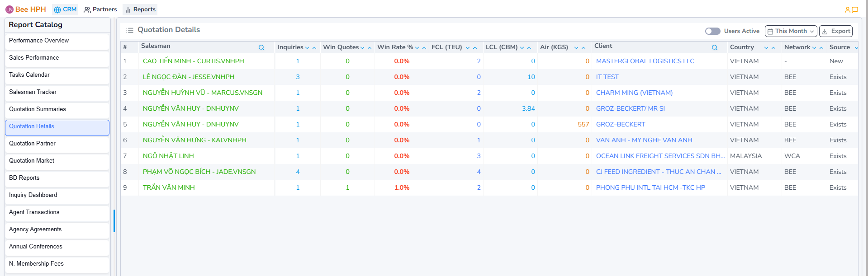
Task: Open the Partners menu
Action: [x=100, y=9]
